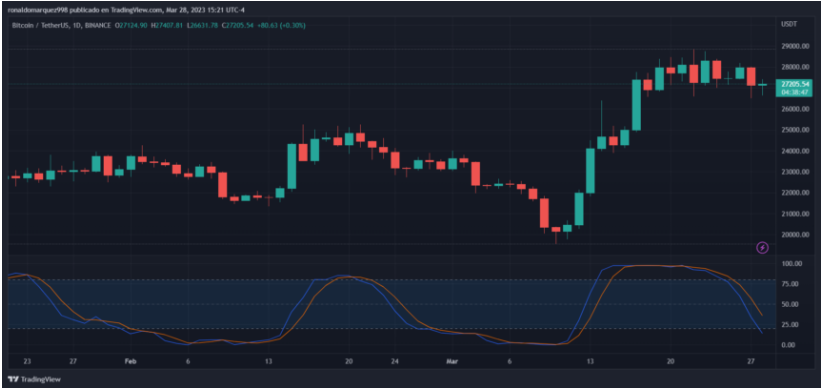This screenshot has width=822, height=388.
Task: Click the 23000.00 price axis label
Action: pyautogui.click(x=795, y=172)
